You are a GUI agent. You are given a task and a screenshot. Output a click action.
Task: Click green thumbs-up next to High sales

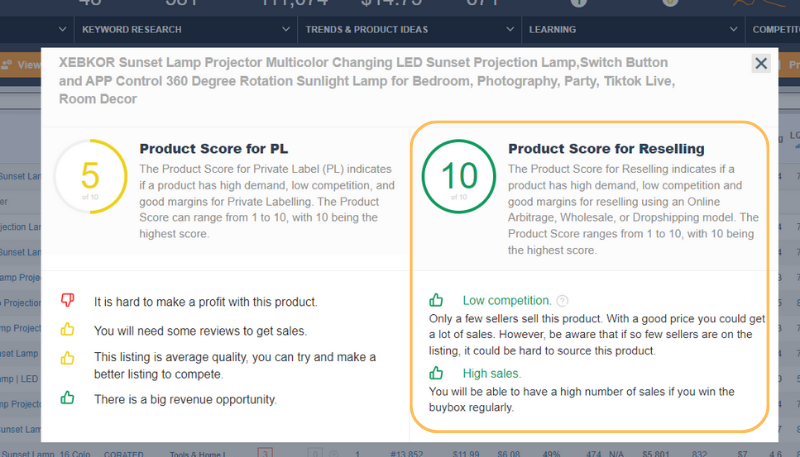436,373
